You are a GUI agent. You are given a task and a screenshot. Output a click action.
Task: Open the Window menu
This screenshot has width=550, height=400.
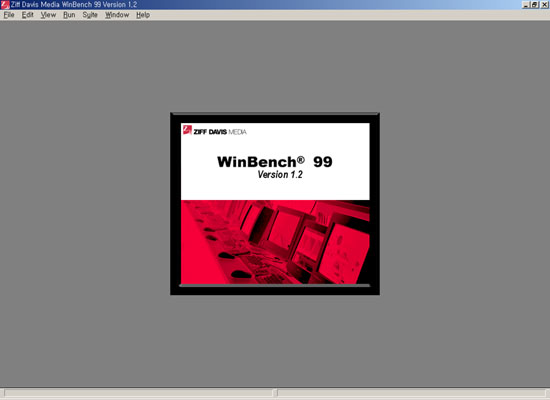[x=117, y=15]
